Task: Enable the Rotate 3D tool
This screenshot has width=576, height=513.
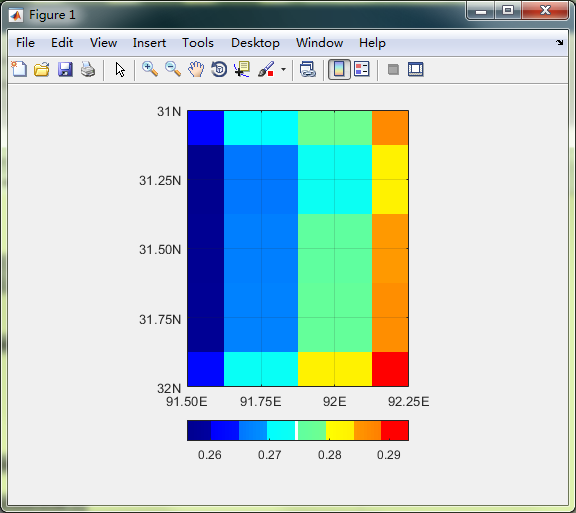Action: tap(219, 69)
